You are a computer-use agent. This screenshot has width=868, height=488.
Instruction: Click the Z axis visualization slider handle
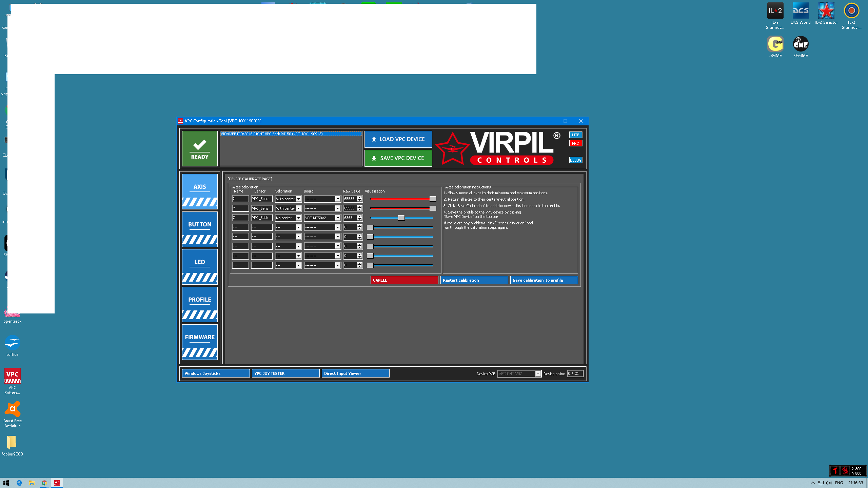coord(401,218)
